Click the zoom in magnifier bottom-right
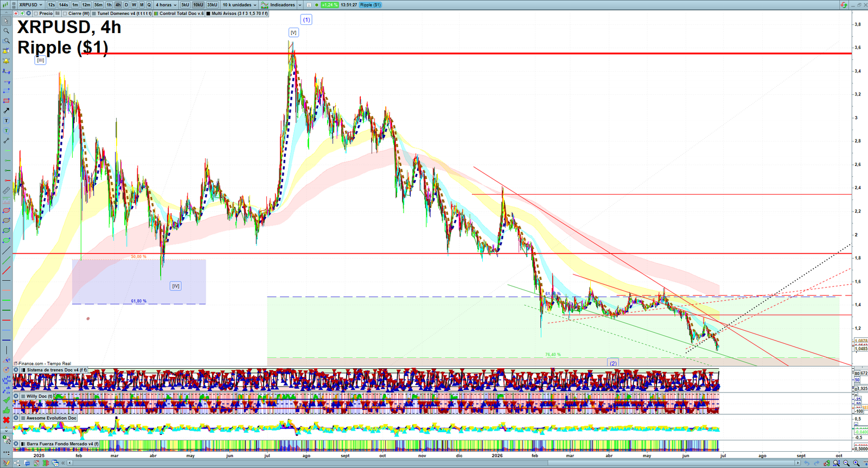 click(x=856, y=463)
